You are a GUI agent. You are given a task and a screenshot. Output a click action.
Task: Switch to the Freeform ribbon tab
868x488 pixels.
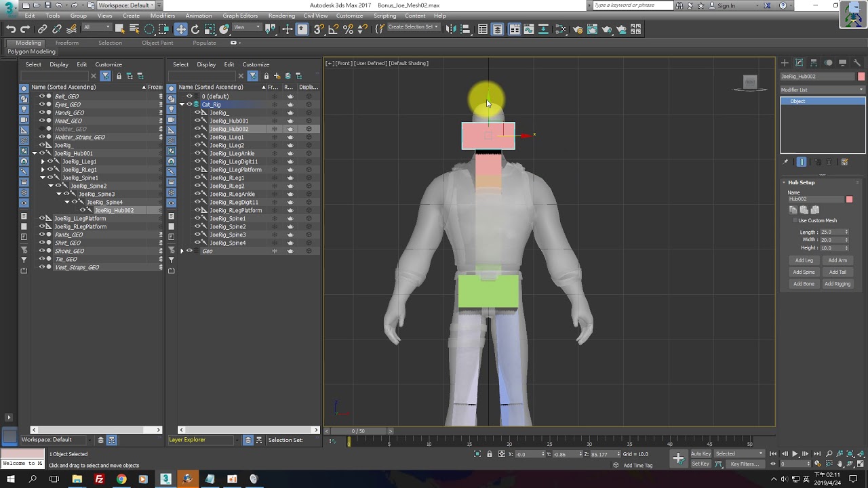tap(66, 43)
